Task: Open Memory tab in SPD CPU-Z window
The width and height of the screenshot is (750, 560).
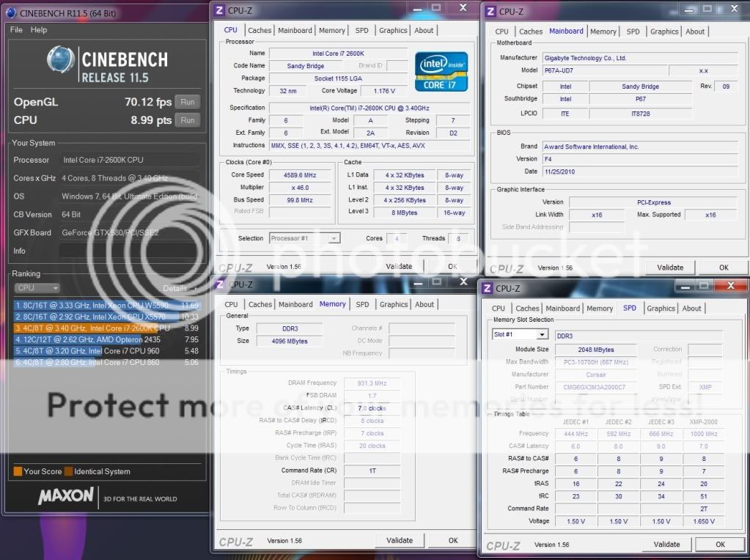Action: (x=599, y=309)
